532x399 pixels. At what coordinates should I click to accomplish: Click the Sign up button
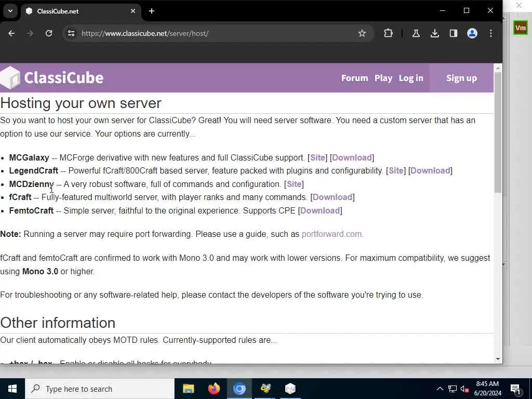coord(461,78)
